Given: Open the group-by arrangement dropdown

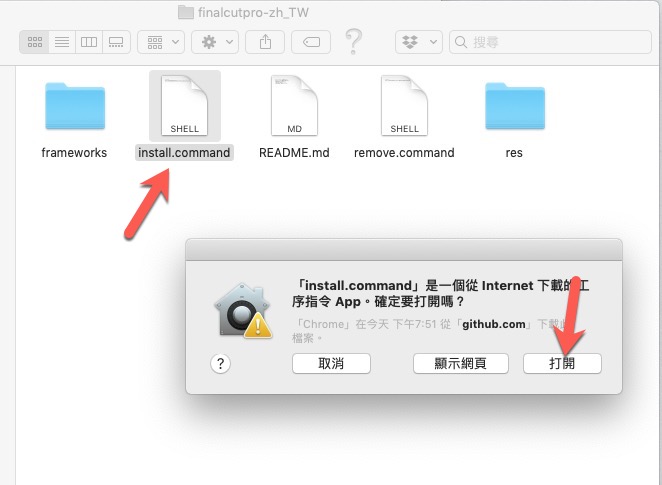Looking at the screenshot, I should coord(161,42).
